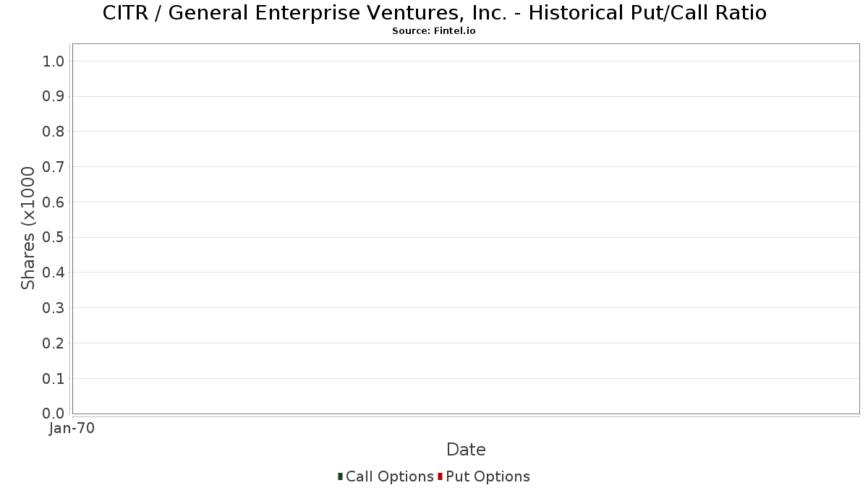Click the 0.8 y-axis tick label

54,132
